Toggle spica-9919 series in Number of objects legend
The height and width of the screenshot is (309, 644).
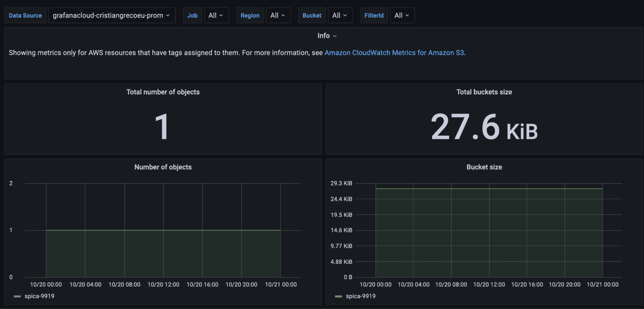[x=39, y=296]
